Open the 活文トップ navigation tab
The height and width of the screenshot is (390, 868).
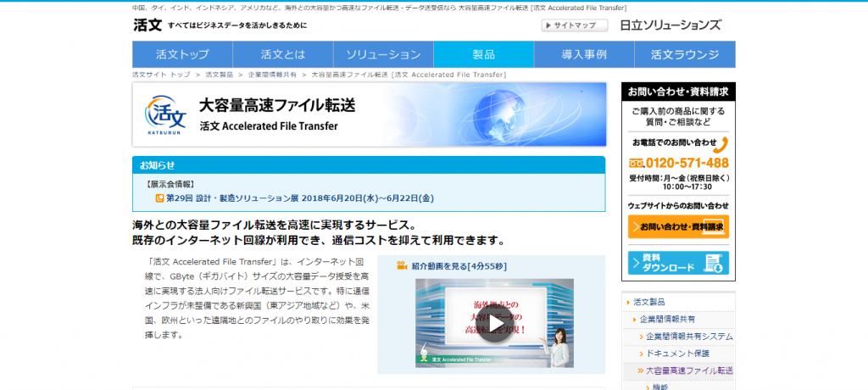(182, 54)
